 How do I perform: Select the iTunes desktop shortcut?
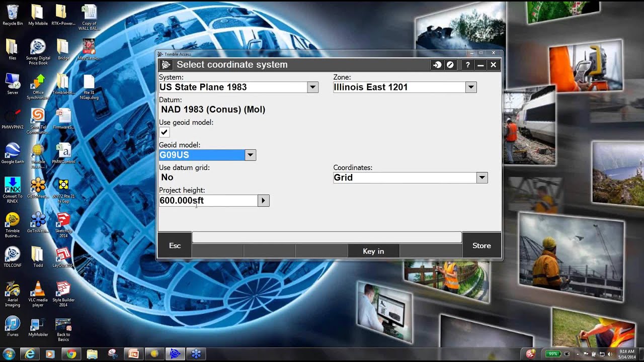tap(13, 326)
